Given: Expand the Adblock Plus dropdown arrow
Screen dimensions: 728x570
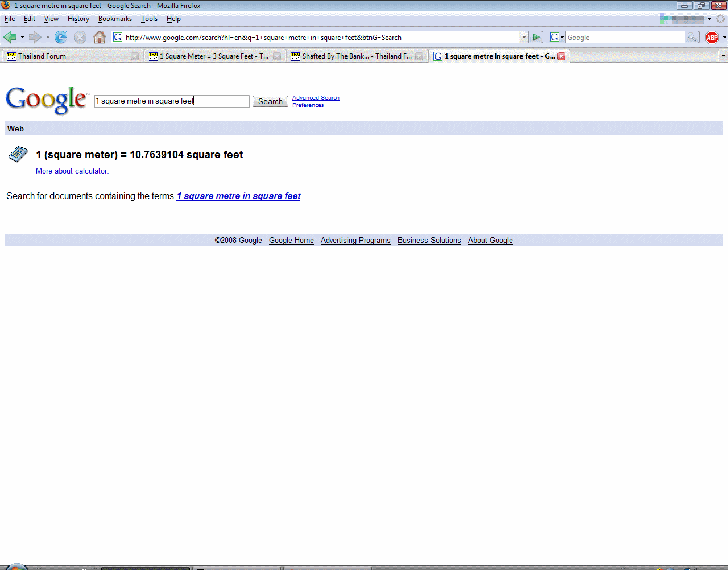Looking at the screenshot, I should click(x=724, y=38).
